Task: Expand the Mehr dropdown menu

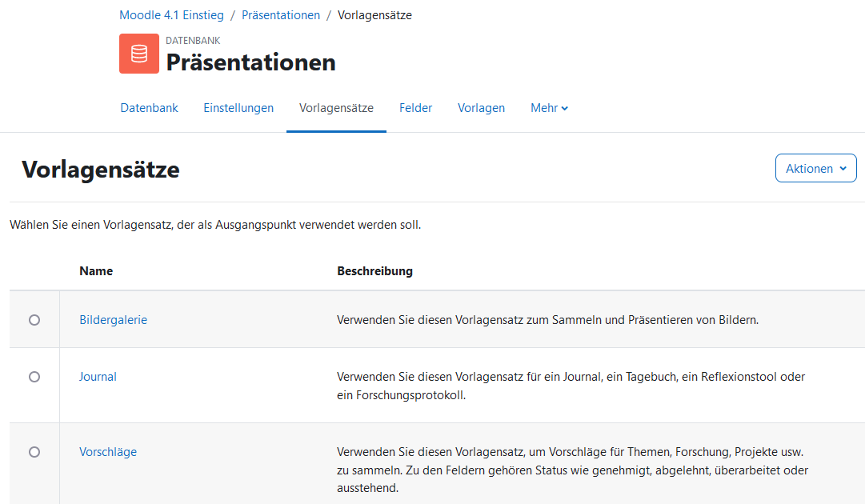Action: 549,108
